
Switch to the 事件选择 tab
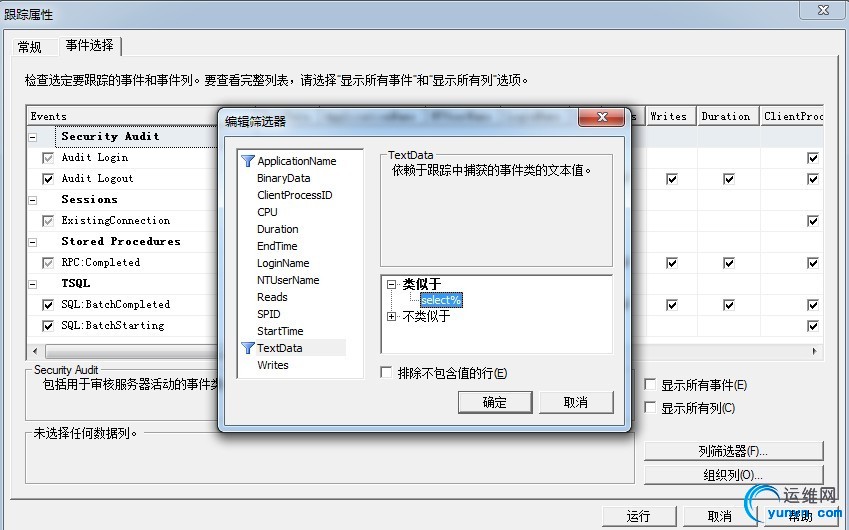(89, 45)
